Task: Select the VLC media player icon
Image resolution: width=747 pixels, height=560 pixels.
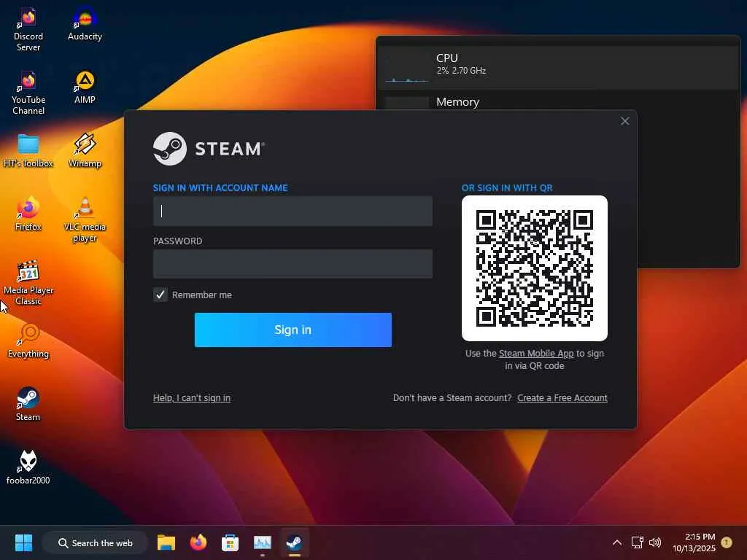Action: tap(85, 220)
